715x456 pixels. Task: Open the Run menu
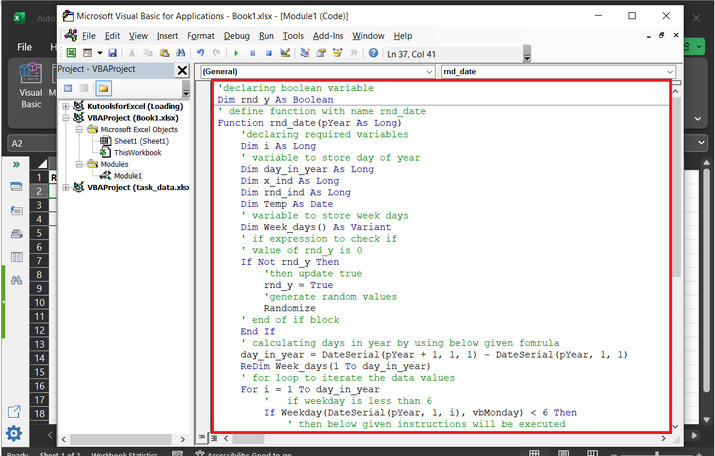point(266,36)
